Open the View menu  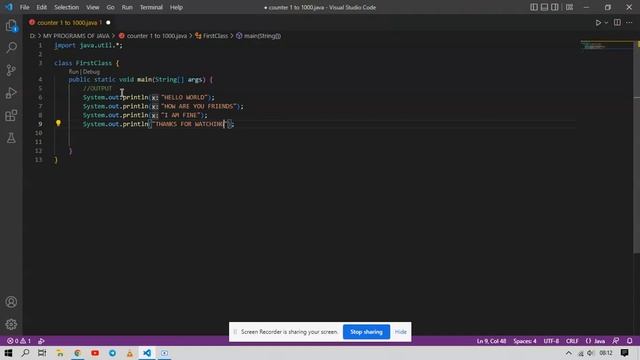pyautogui.click(x=93, y=7)
